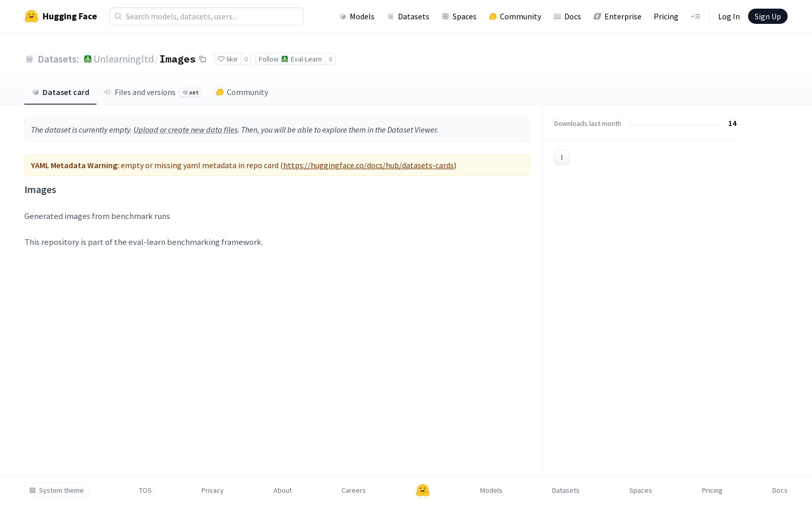Click the YAML Metadata Warning label
This screenshot has height=508, width=812.
[x=75, y=165]
